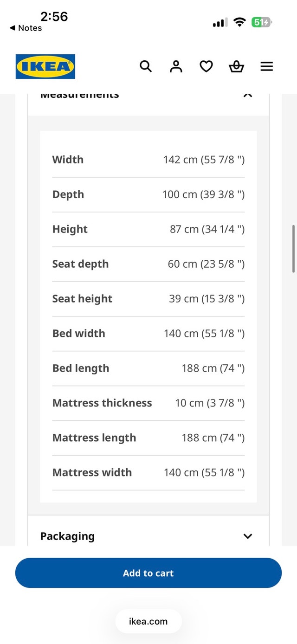The height and width of the screenshot is (644, 297).
Task: Collapse the Measurements section chevron
Action: [x=248, y=95]
